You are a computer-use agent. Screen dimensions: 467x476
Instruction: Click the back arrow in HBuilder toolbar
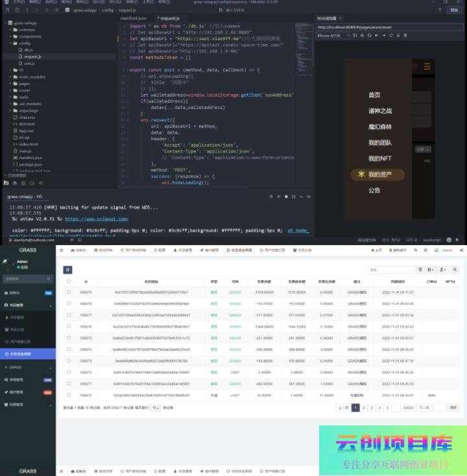pos(29,10)
